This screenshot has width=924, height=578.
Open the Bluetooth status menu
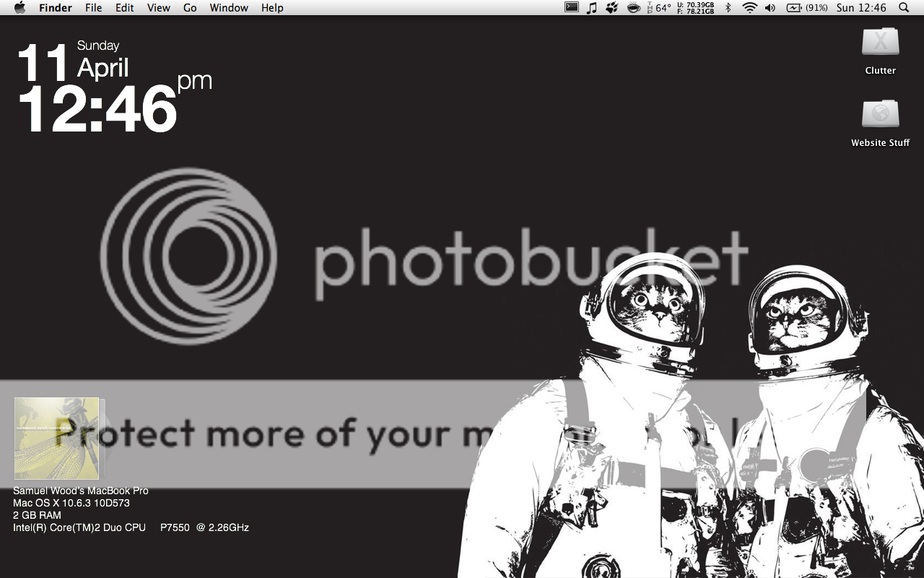[x=728, y=8]
